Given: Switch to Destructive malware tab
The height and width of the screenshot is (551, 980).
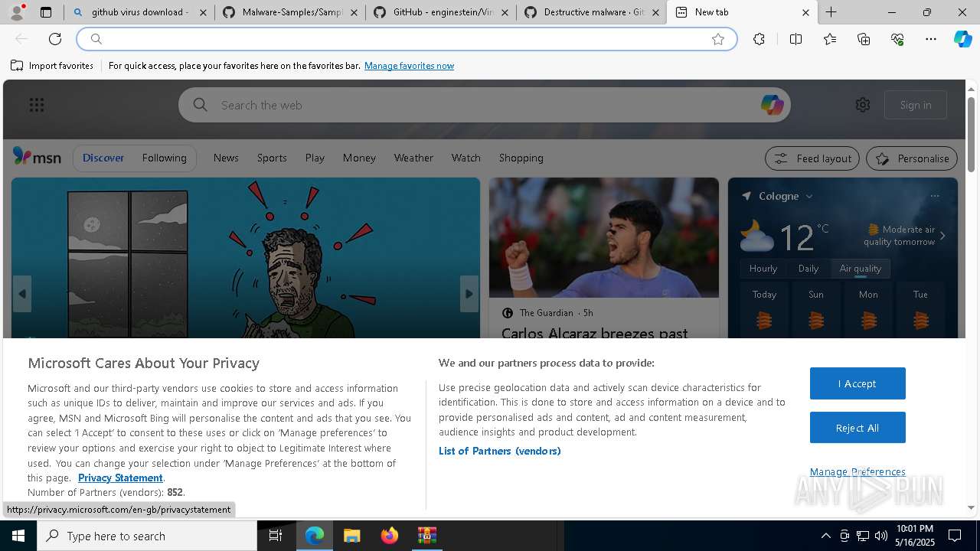Looking at the screenshot, I should coord(593,12).
